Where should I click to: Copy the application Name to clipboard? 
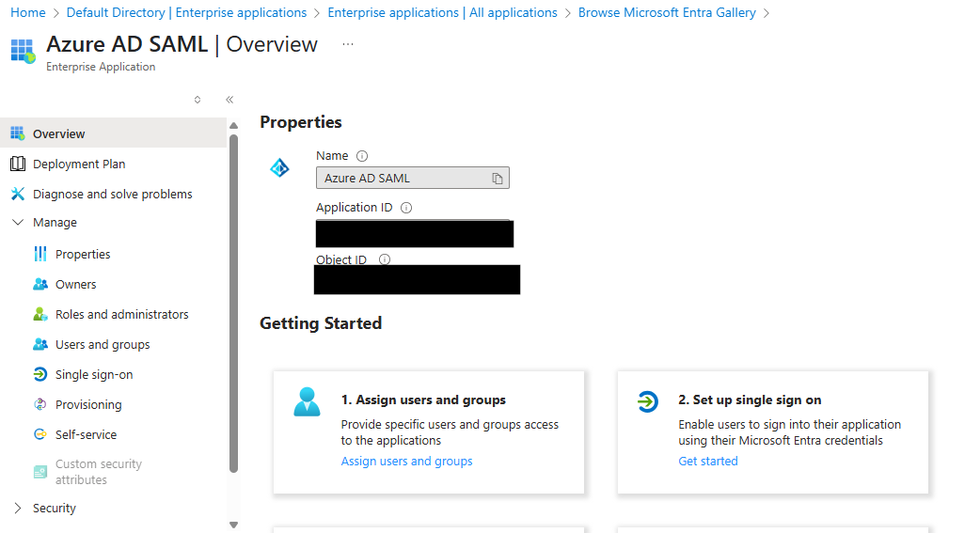[498, 178]
